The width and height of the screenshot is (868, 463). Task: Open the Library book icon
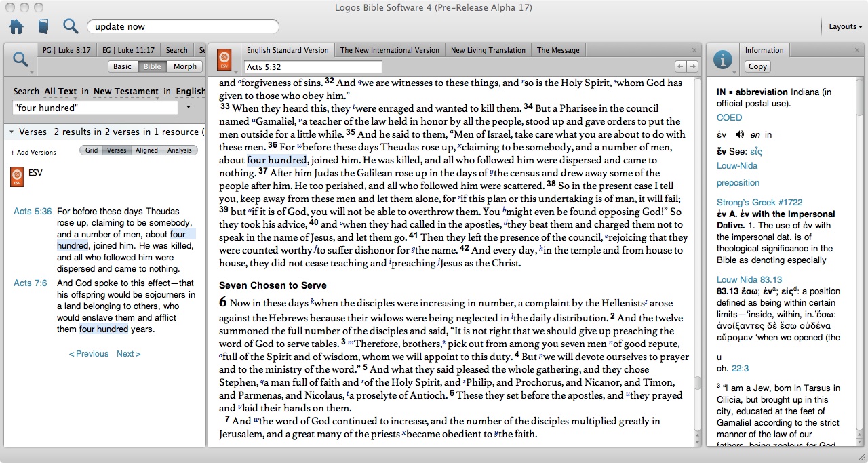[43, 26]
